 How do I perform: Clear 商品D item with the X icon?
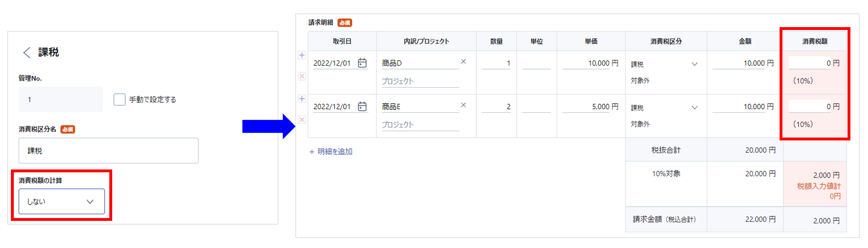463,61
